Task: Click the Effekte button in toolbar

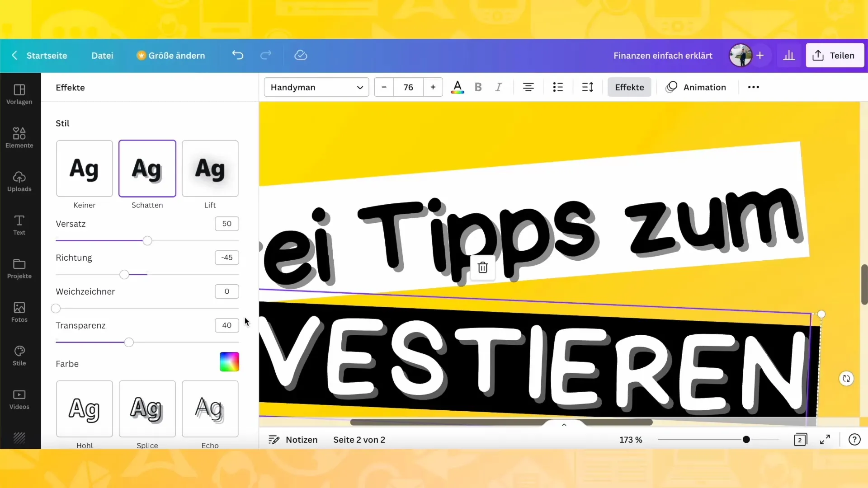Action: (x=629, y=87)
